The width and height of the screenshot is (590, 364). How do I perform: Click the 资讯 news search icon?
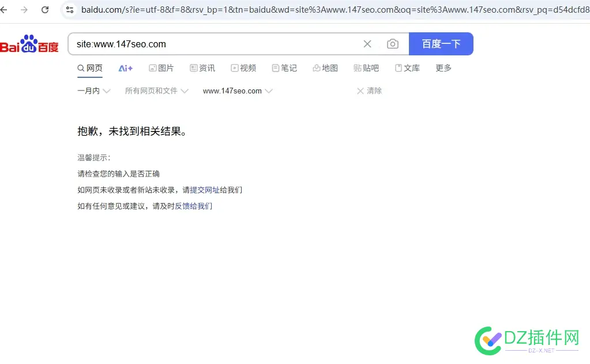pos(202,68)
